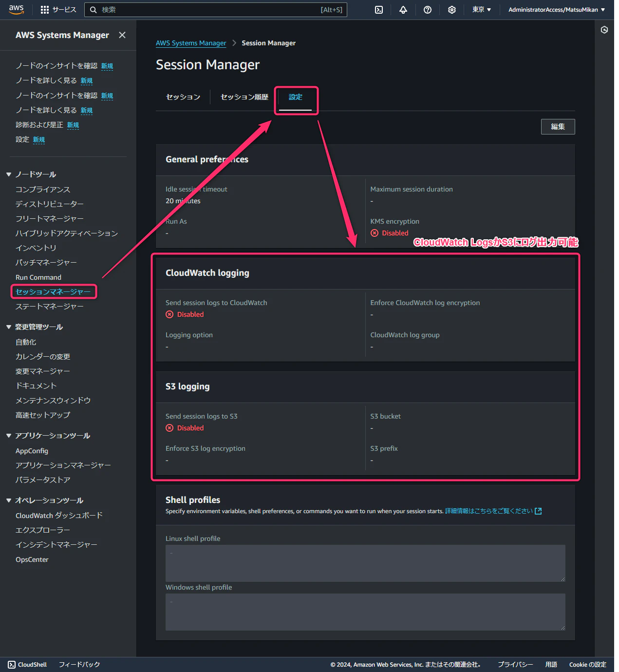Image resolution: width=619 pixels, height=672 pixels.
Task: Collapse the 変更管理ツール section
Action: 9,327
